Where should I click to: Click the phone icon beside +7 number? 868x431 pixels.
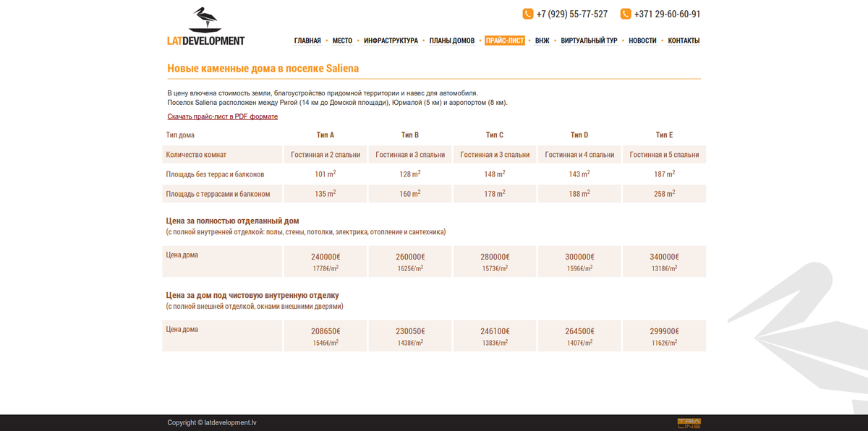(x=528, y=14)
